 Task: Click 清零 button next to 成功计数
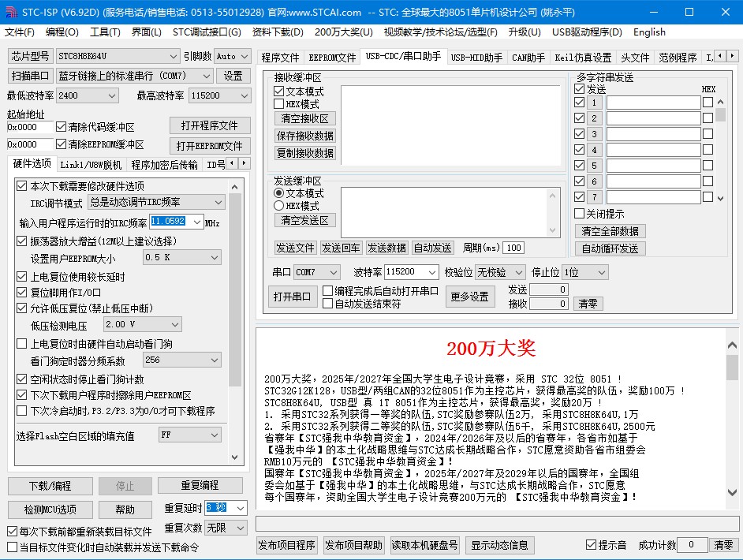pos(723,545)
